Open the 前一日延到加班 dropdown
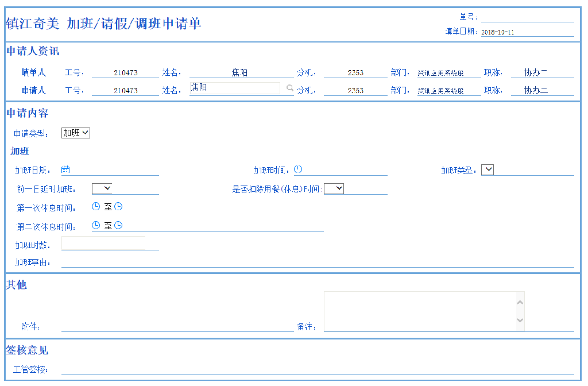The width and height of the screenshot is (588, 386). coord(102,188)
